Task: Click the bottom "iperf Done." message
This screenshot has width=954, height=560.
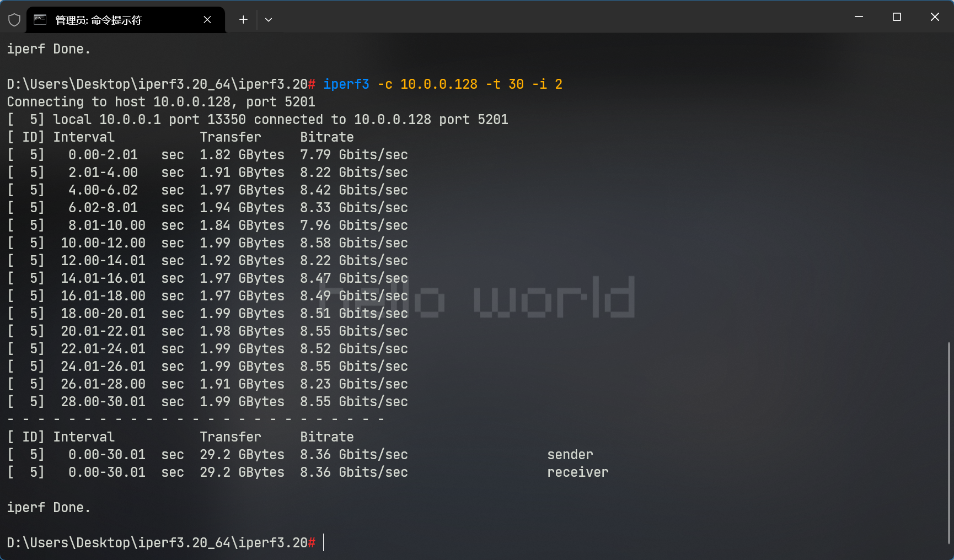Action: [49, 508]
